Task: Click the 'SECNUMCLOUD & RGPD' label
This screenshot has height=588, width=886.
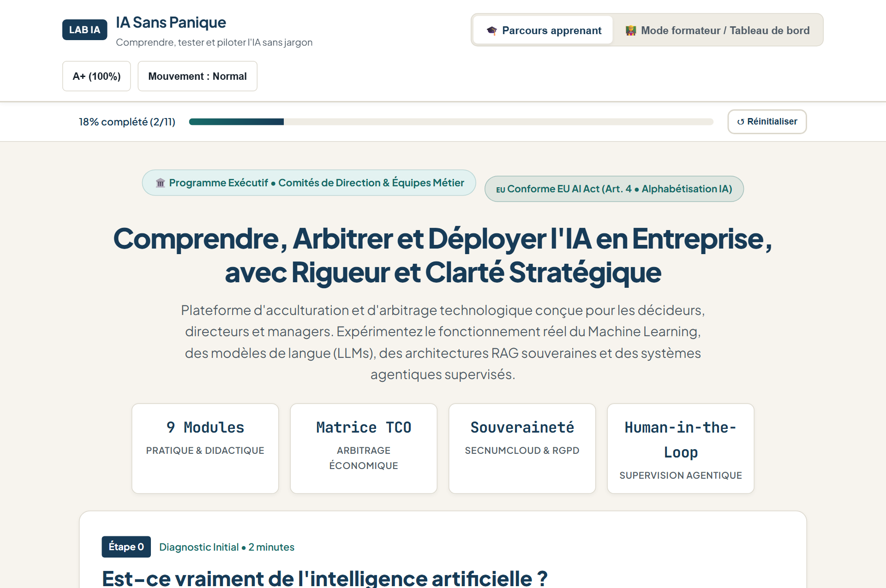Action: [x=522, y=451]
